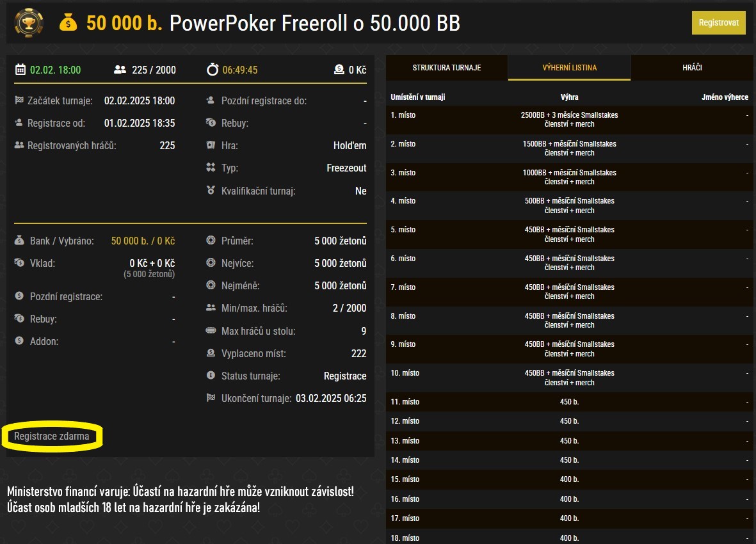This screenshot has width=756, height=544.
Task: Click the 50 000 b. prize amount in header
Action: (124, 22)
